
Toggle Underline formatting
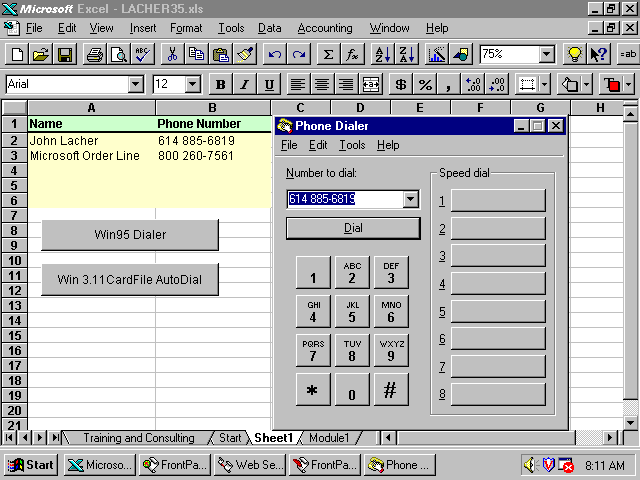tap(269, 84)
